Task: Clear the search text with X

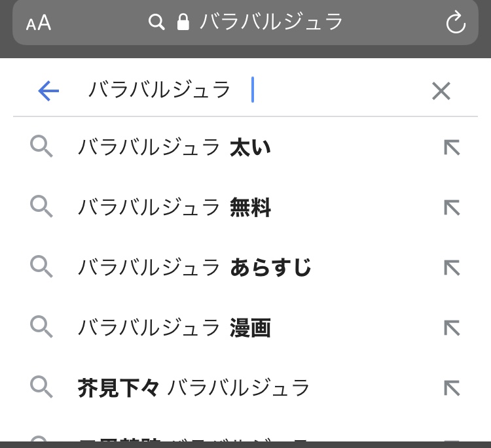Action: pos(441,90)
